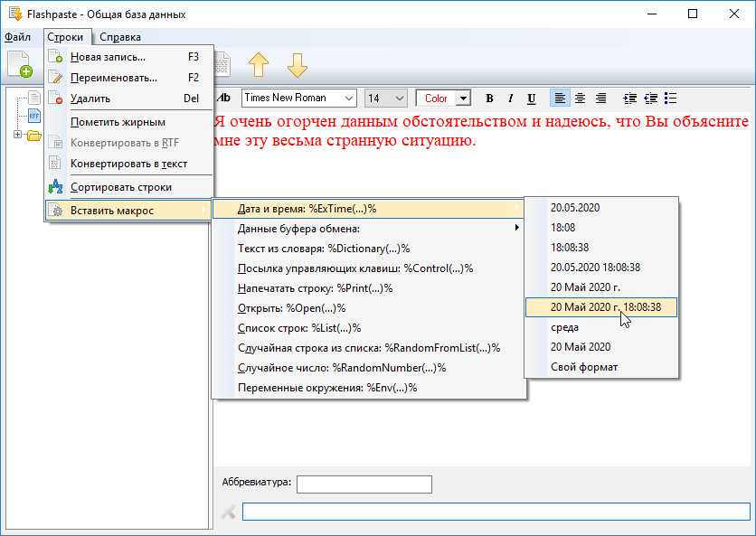This screenshot has width=756, height=536.
Task: Select Переменные окружения %Env macro
Action: coord(369,388)
